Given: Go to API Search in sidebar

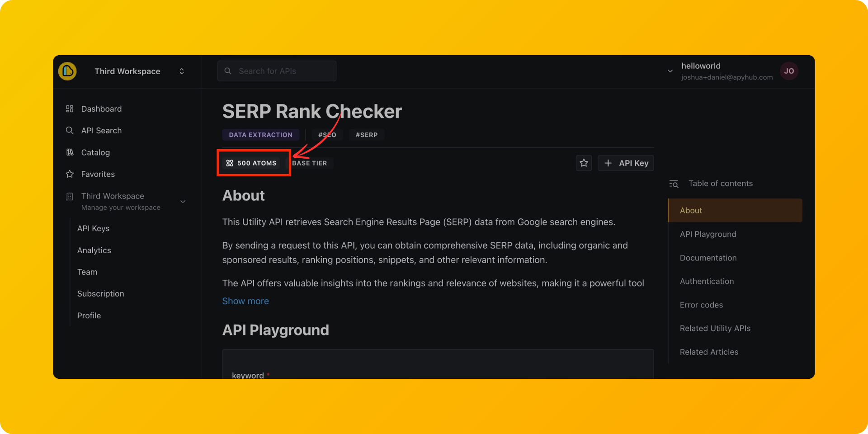Looking at the screenshot, I should pyautogui.click(x=101, y=131).
